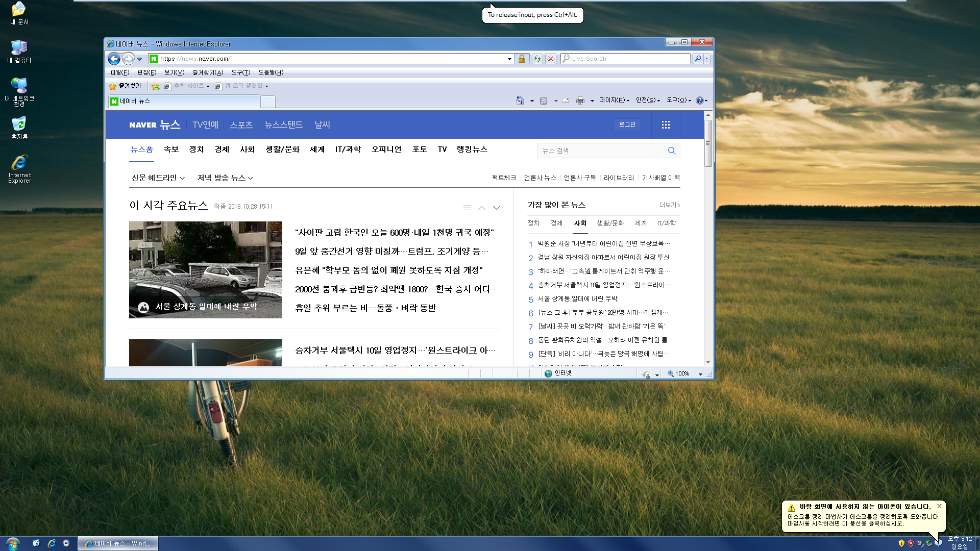This screenshot has height=551, width=980.
Task: Open 즐겨찾기(A) menu
Action: [208, 72]
